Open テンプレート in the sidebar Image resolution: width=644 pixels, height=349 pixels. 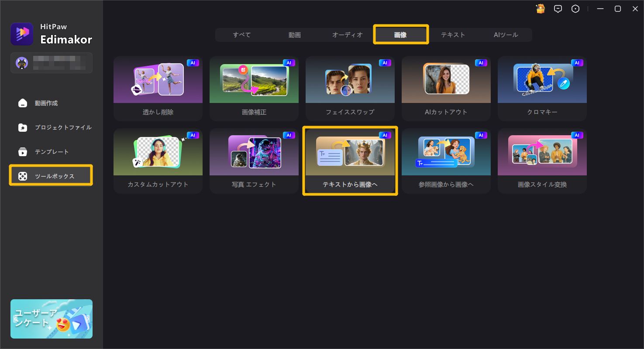click(x=51, y=152)
